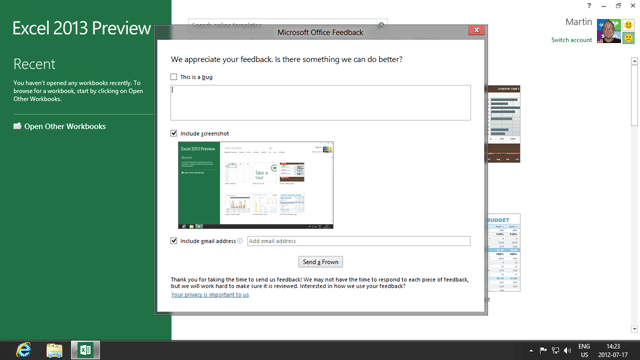
Task: Open 'Your privacy is important to us' link
Action: pyautogui.click(x=210, y=295)
